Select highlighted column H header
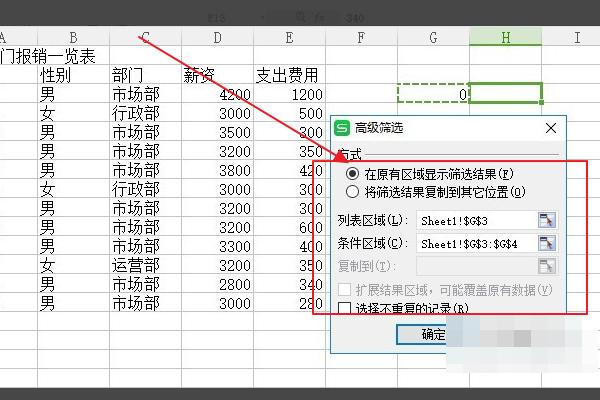600x400 pixels. click(505, 38)
